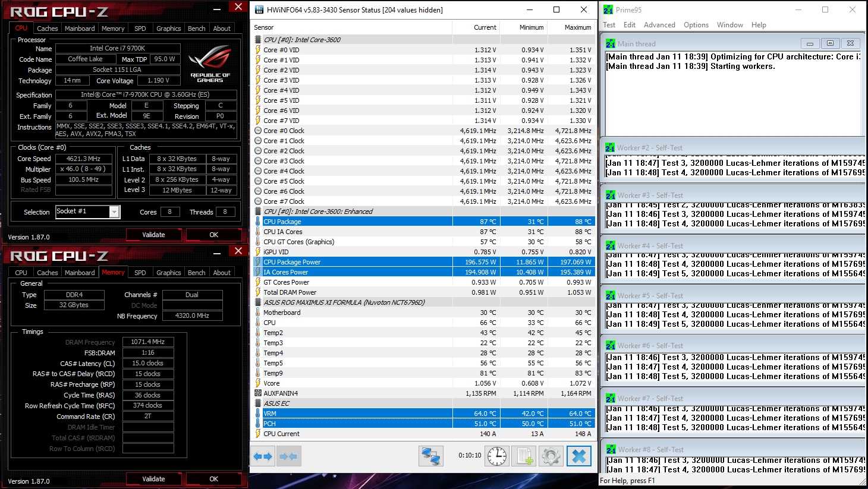Click the HWiNFO expand-columns double arrow icon

click(263, 456)
